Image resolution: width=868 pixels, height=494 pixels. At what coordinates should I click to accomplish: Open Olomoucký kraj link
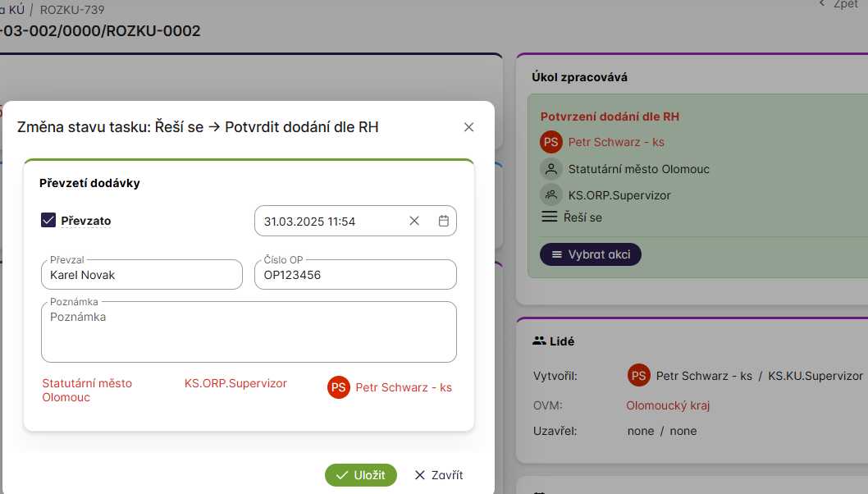668,405
